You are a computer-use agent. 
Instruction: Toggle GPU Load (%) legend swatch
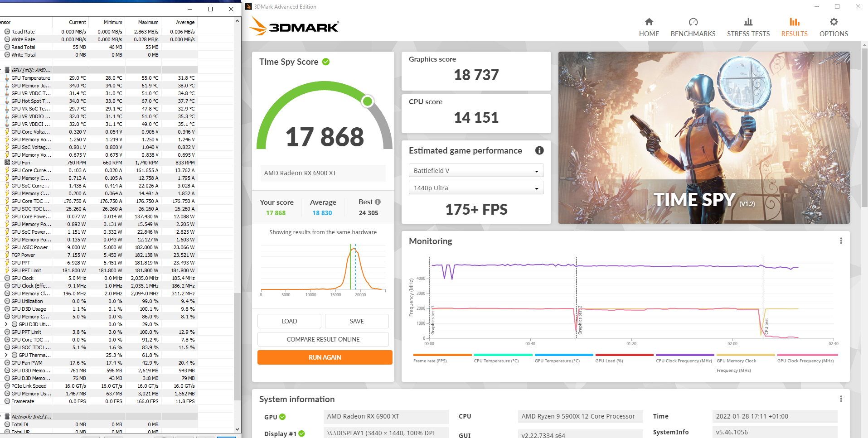[625, 355]
